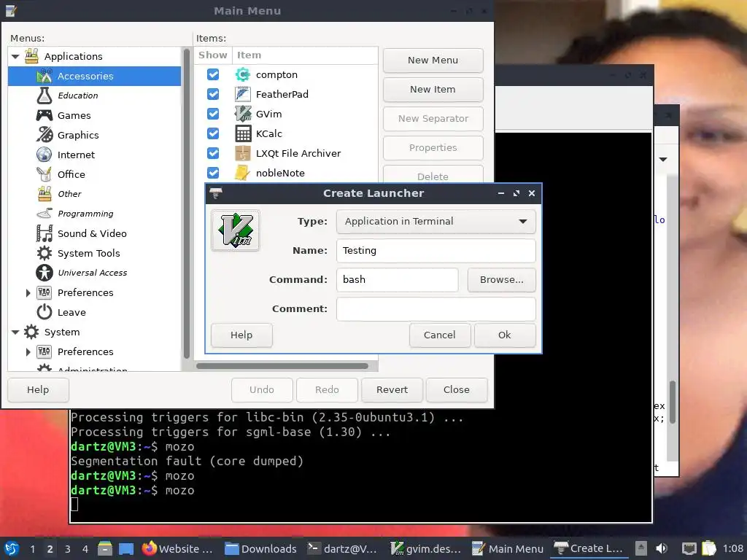Click the New Item button
The width and height of the screenshot is (747, 560).
click(433, 90)
